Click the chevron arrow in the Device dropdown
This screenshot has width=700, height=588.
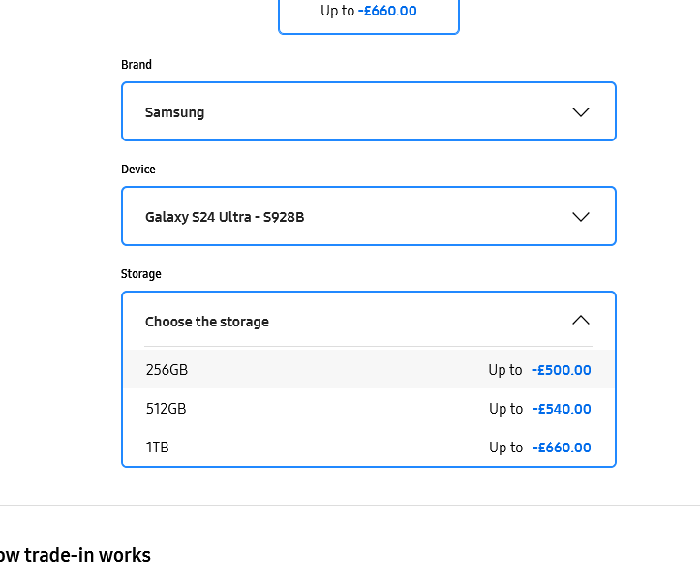[581, 217]
